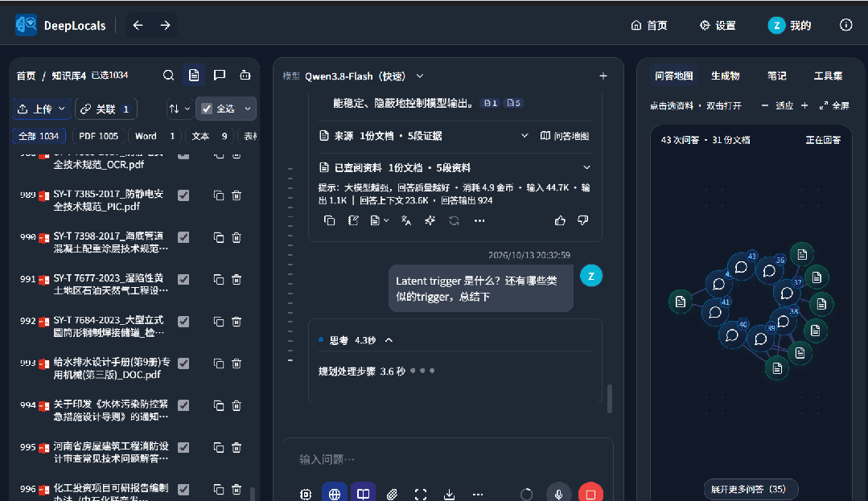
Task: Switch to the 问答地图 tab
Action: coord(673,76)
